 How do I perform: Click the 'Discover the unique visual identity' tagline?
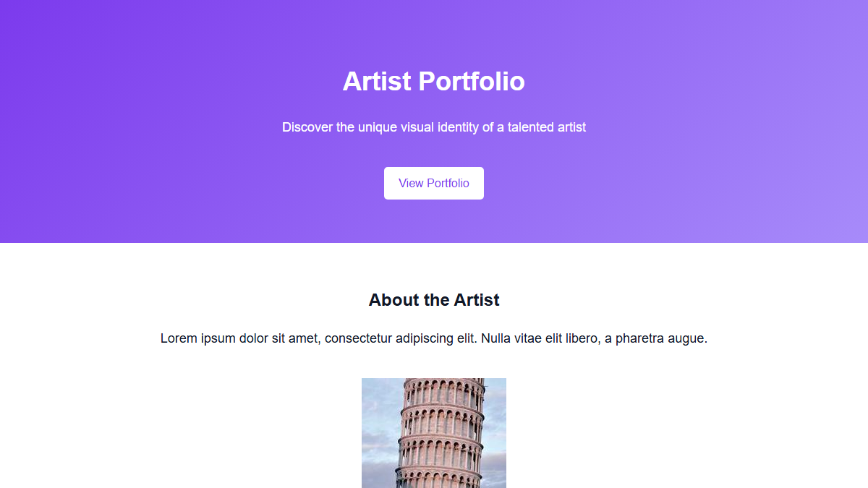434,127
